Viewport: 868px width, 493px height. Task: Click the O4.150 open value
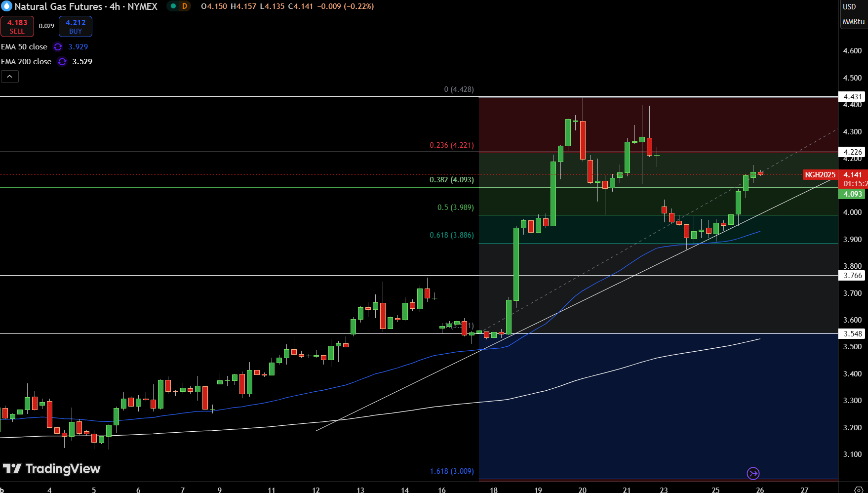(x=214, y=6)
